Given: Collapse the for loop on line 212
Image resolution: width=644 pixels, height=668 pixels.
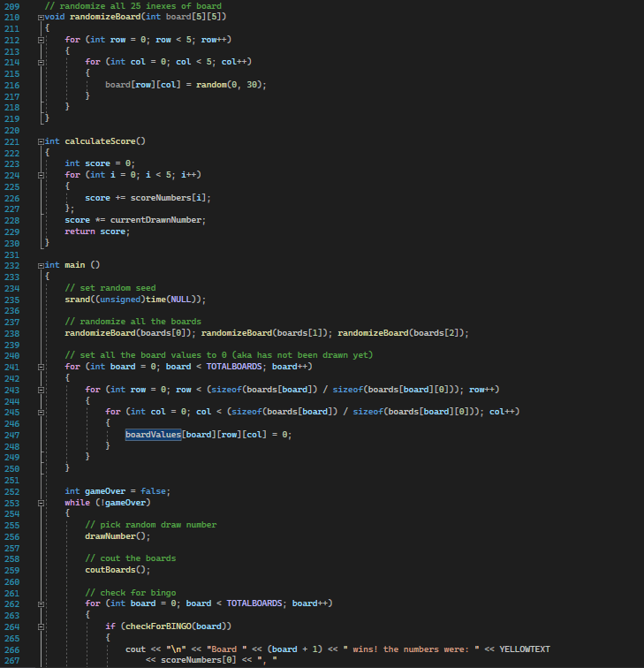Looking at the screenshot, I should (41, 40).
